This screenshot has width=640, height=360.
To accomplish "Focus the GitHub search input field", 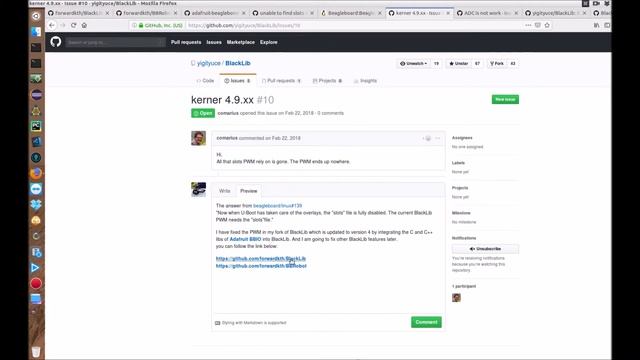I will 116,42.
